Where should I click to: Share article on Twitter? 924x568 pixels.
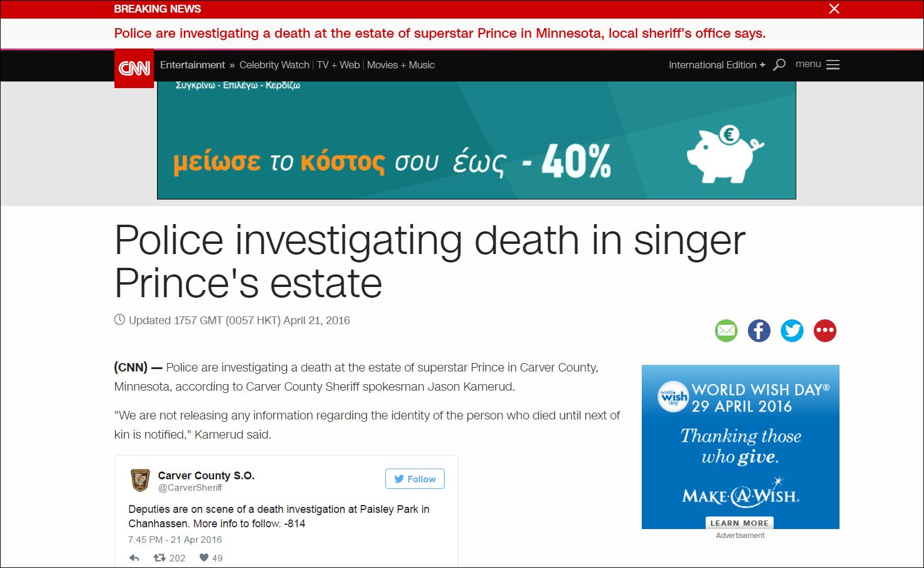pyautogui.click(x=792, y=331)
